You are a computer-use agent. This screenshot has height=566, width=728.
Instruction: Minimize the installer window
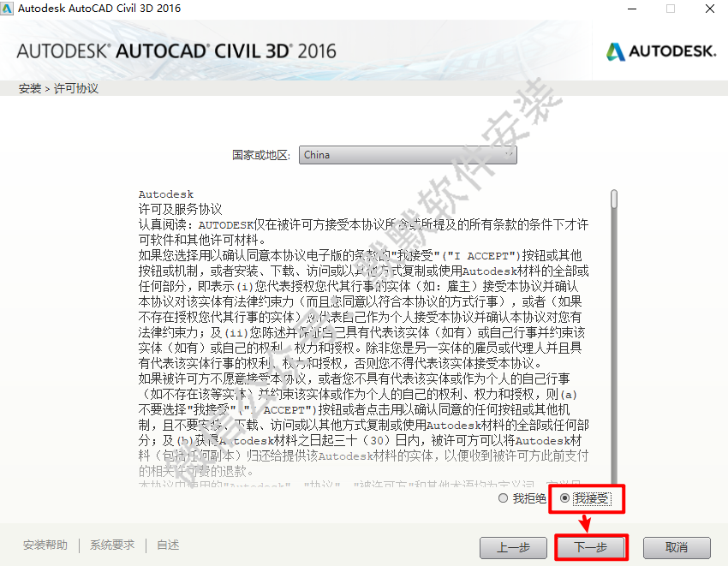(x=632, y=9)
